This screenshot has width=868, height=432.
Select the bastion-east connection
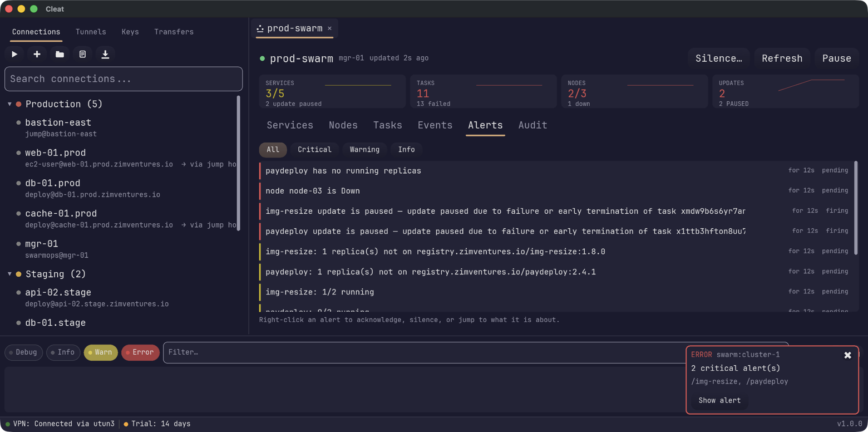(x=121, y=127)
